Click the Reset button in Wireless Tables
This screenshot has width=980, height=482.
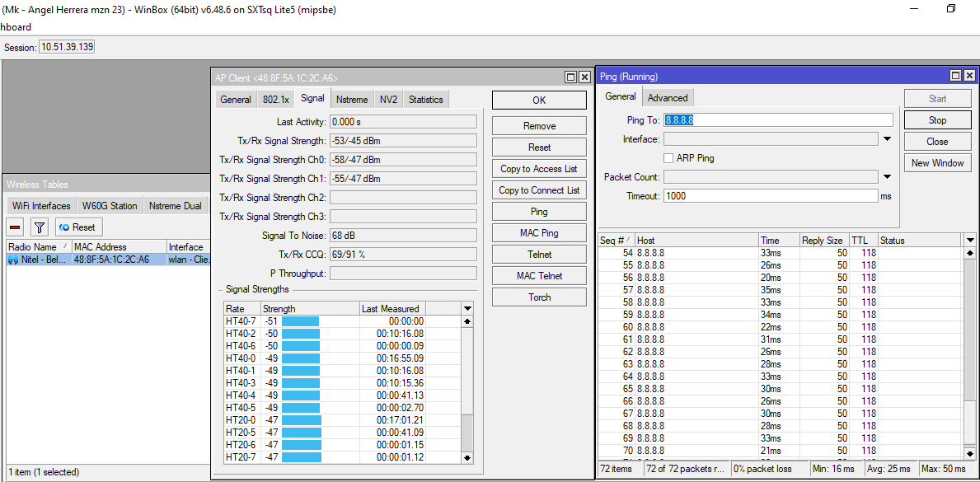click(x=78, y=227)
